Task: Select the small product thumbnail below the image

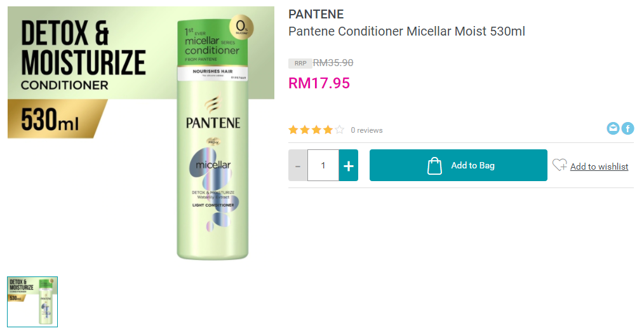Action: (32, 302)
